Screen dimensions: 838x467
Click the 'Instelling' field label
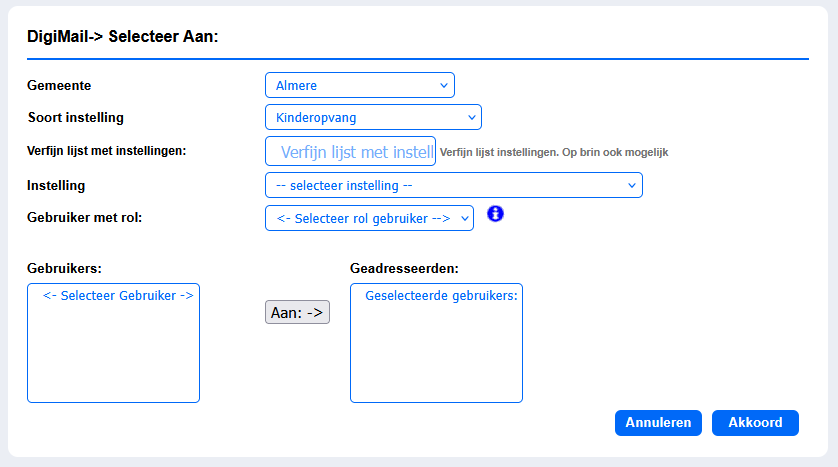56,185
